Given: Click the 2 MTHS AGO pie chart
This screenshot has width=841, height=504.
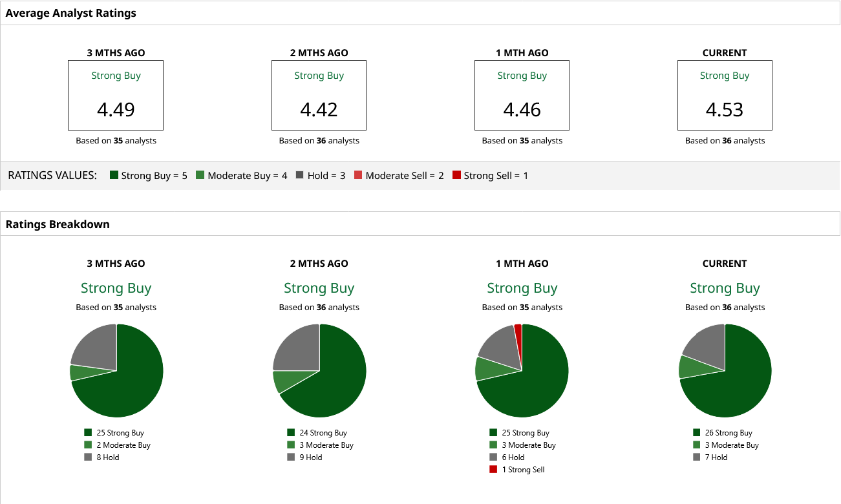Looking at the screenshot, I should point(319,371).
